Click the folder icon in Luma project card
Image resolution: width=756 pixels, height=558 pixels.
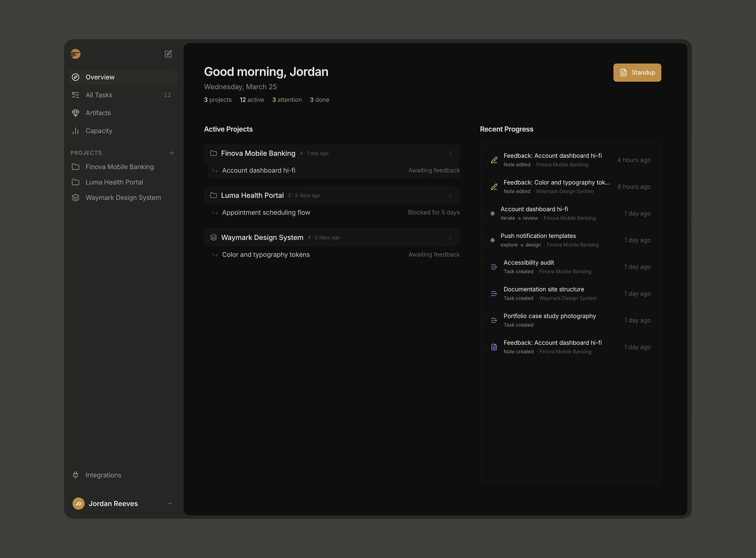pyautogui.click(x=214, y=195)
